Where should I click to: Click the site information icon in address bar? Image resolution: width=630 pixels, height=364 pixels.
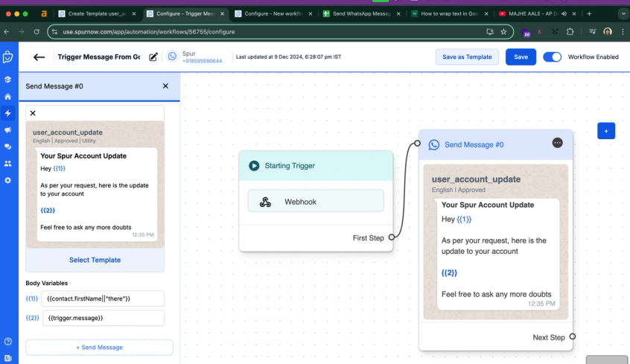(54, 32)
